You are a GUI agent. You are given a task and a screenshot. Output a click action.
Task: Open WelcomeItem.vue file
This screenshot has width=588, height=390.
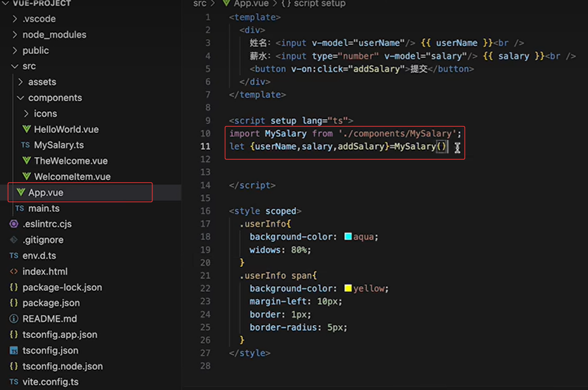[x=72, y=177]
